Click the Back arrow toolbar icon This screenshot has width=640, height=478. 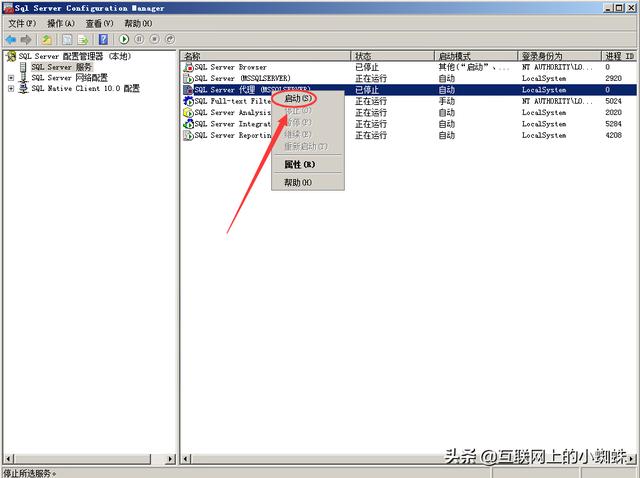(x=11, y=40)
